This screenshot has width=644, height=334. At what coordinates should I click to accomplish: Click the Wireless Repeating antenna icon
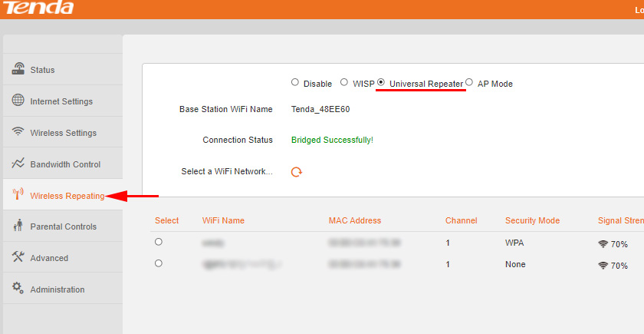pos(18,195)
